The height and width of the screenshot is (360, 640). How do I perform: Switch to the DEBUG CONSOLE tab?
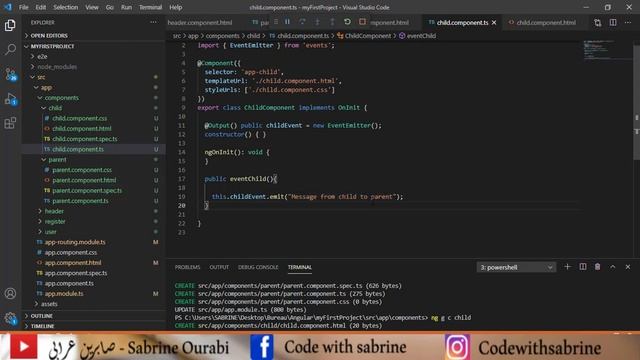(258, 267)
